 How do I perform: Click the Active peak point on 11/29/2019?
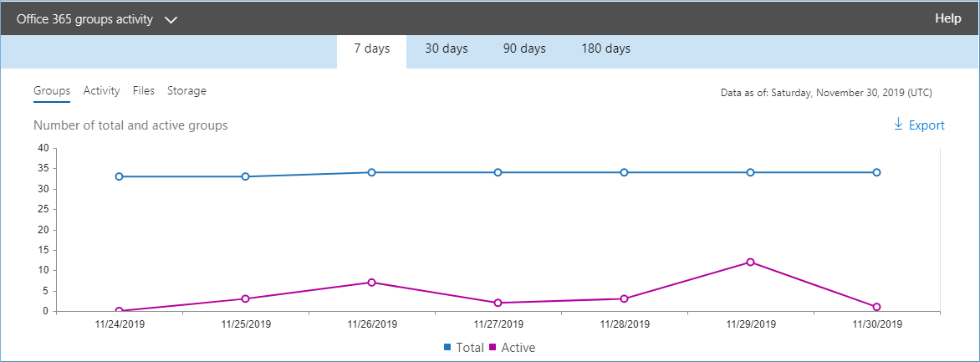750,262
